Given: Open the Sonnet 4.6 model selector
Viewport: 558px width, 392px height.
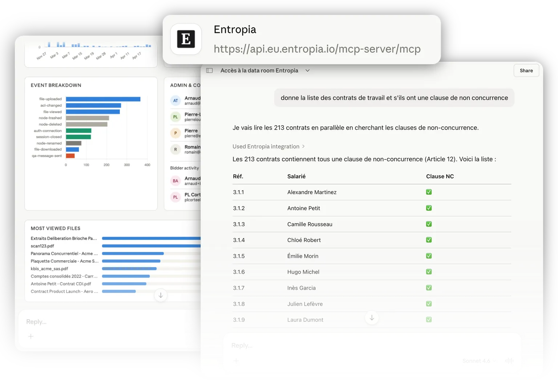Looking at the screenshot, I should point(479,361).
